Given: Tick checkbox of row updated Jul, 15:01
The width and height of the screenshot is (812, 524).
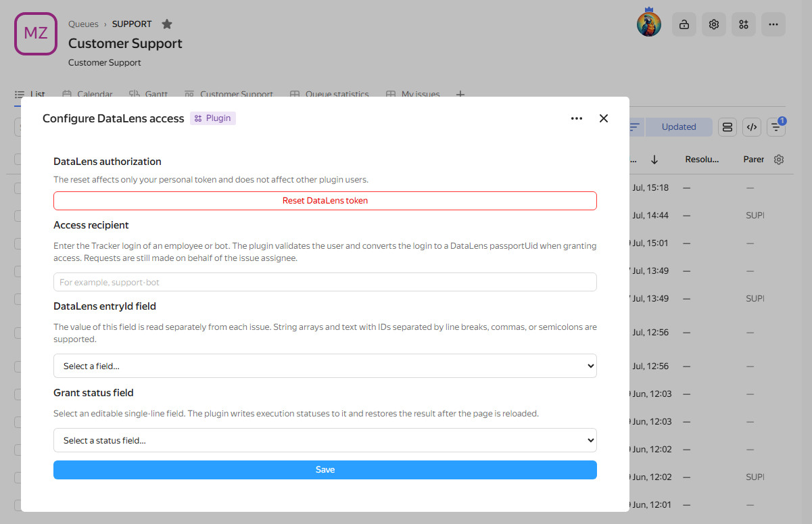Looking at the screenshot, I should (x=18, y=243).
